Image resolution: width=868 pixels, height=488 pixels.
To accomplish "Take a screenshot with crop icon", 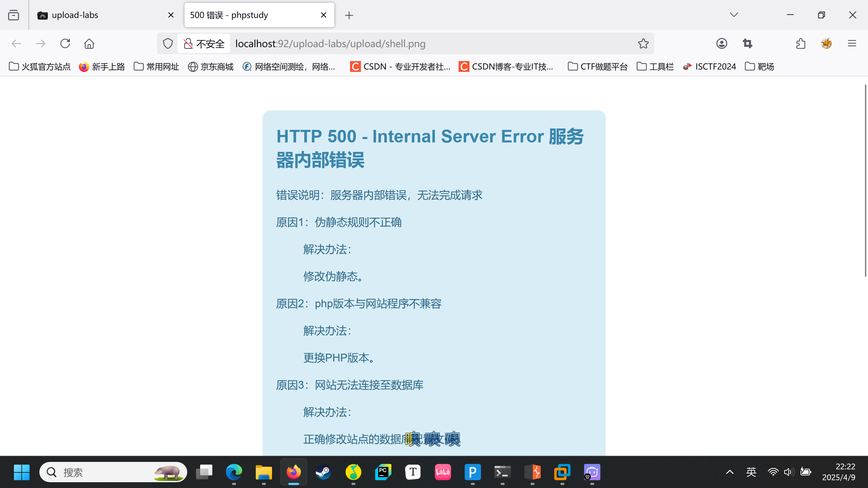I will (x=748, y=44).
